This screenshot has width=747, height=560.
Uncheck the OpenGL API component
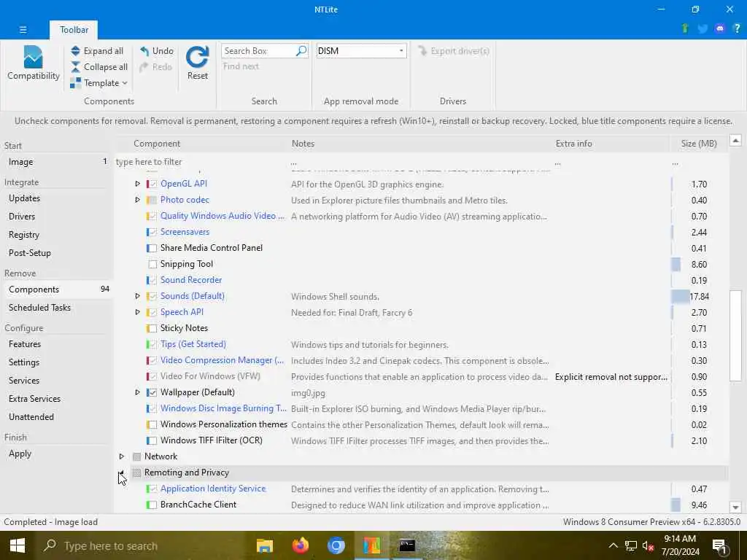tap(152, 184)
